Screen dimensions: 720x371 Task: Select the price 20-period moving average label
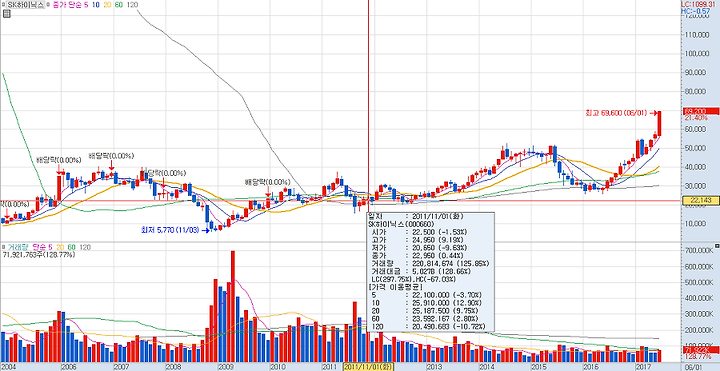(107, 5)
